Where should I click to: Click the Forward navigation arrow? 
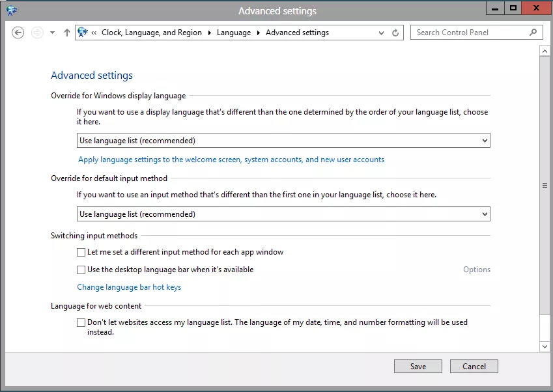click(x=38, y=33)
